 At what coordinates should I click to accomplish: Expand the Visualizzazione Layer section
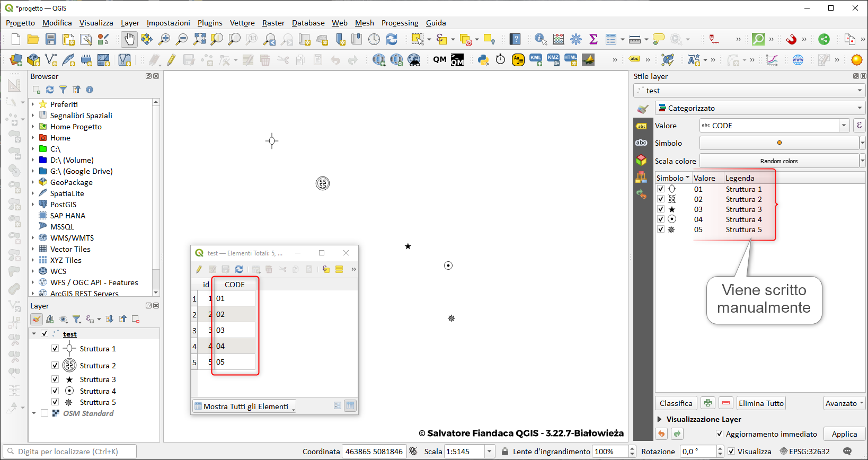pos(660,419)
